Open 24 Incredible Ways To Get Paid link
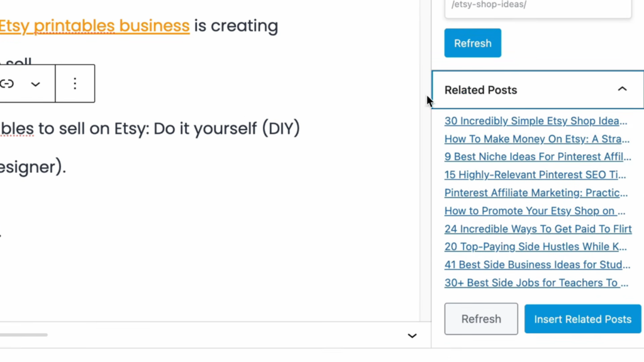The height and width of the screenshot is (362, 644). pos(538,229)
